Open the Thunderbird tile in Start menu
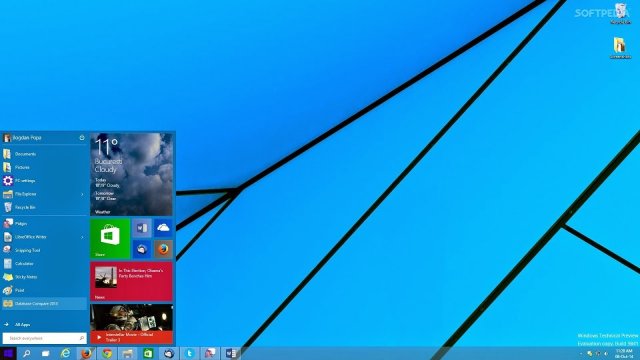The image size is (640, 360). (x=142, y=249)
